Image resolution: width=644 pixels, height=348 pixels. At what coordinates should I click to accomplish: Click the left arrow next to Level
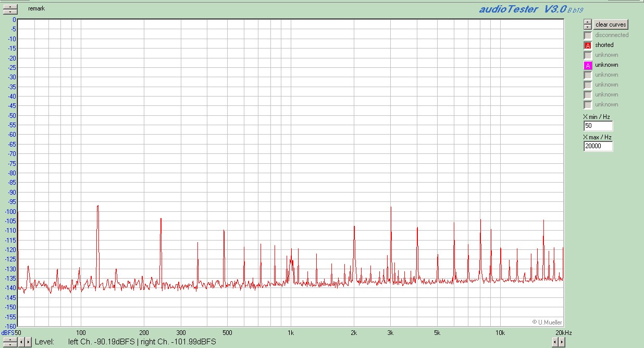click(x=22, y=342)
